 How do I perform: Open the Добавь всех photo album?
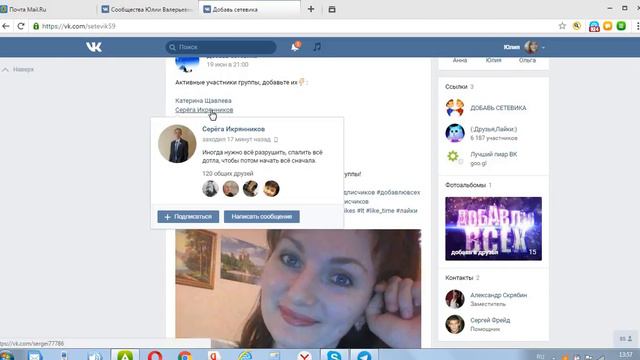click(493, 229)
